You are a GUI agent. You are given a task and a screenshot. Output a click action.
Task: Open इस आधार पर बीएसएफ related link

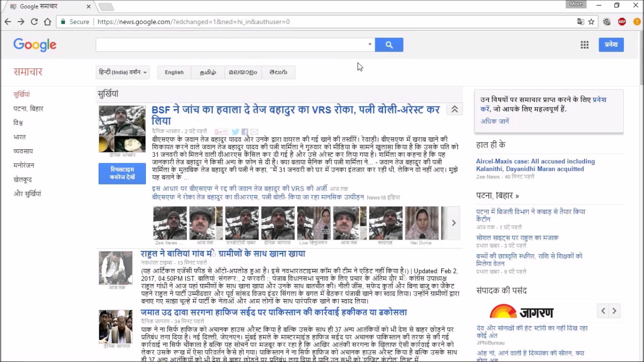point(239,189)
